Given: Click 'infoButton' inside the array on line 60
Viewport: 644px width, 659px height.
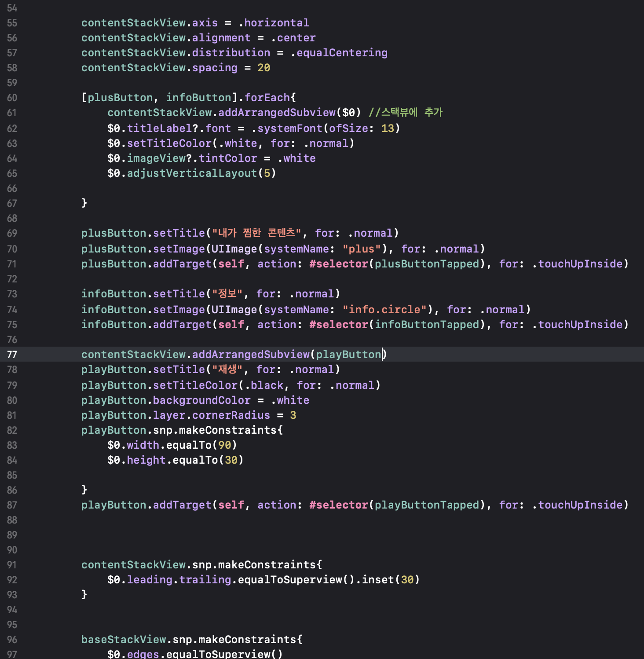Looking at the screenshot, I should pos(198,98).
